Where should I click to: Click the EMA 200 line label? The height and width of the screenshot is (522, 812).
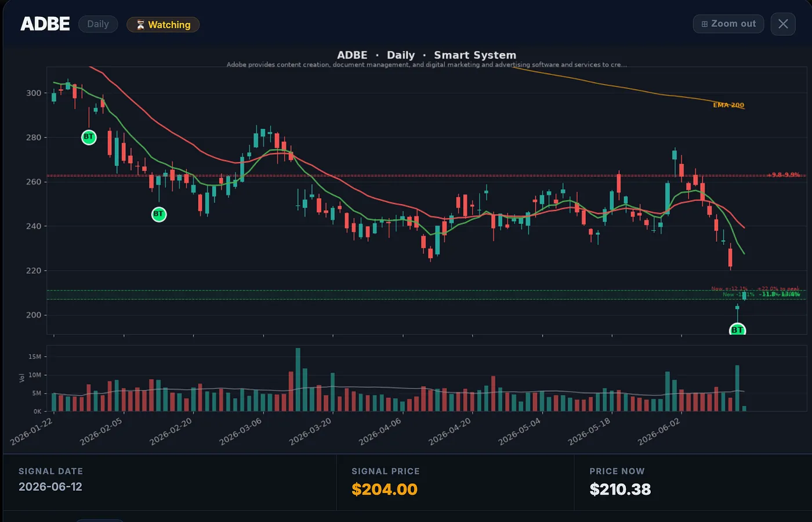tap(728, 105)
